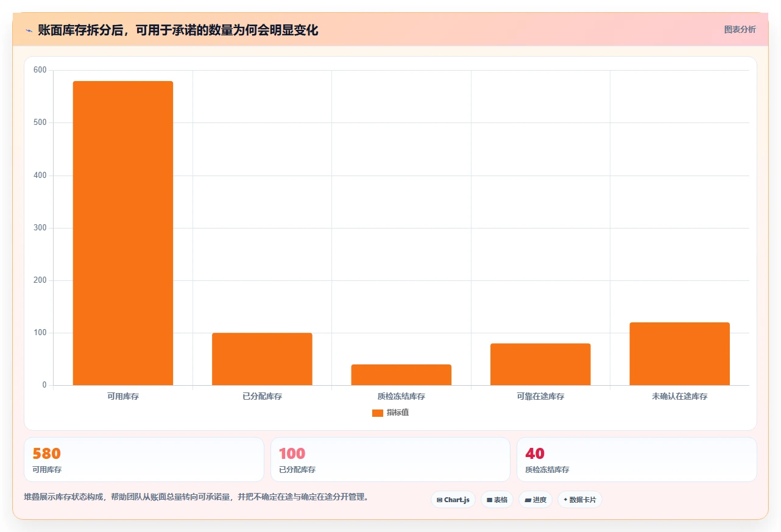Click the 表格 tag chip
Viewport: 781px width, 532px height.
497,500
